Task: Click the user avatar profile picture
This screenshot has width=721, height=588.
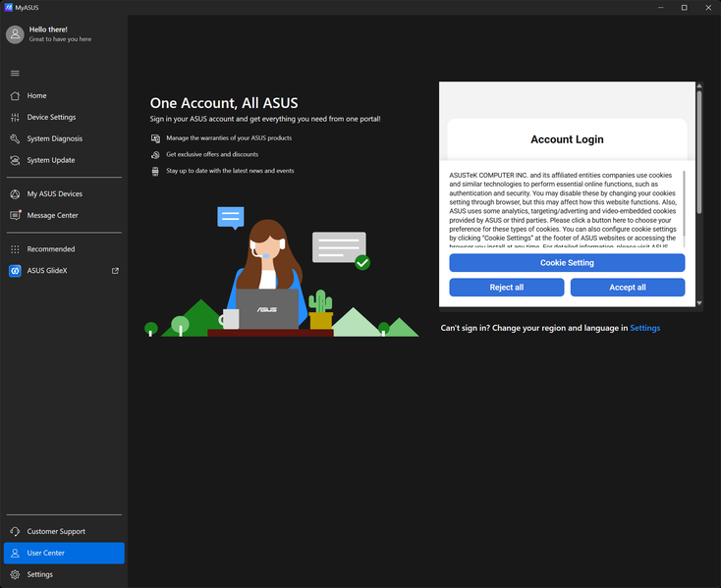Action: pos(15,34)
